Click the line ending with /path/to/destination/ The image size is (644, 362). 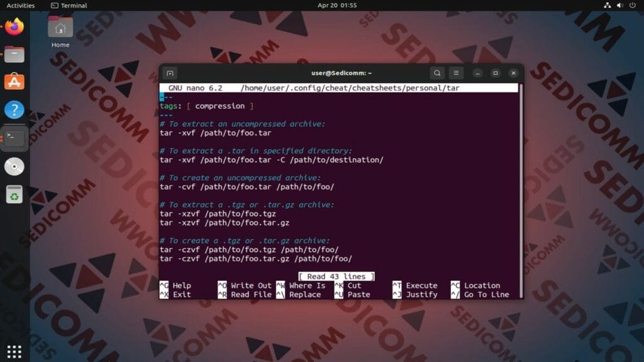272,160
